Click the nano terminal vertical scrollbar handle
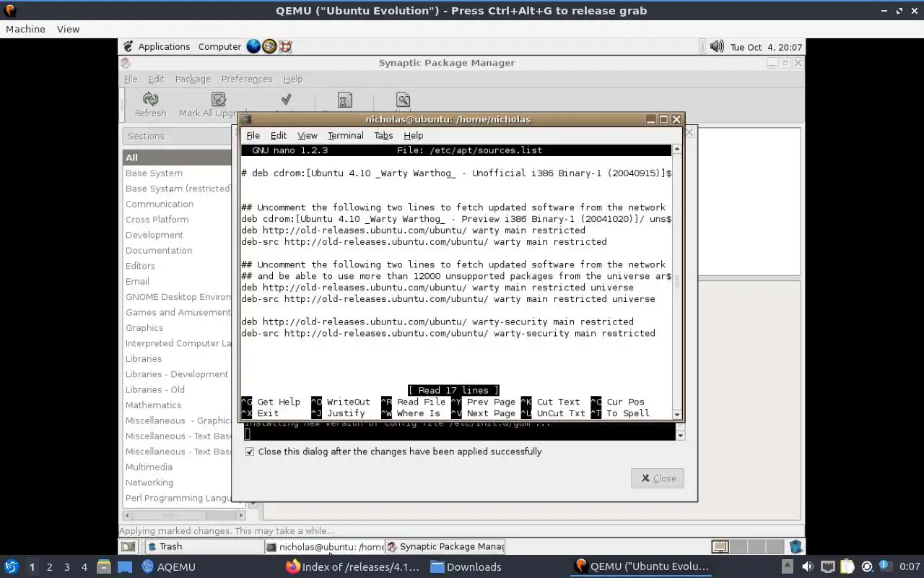924x578 pixels. click(676, 282)
